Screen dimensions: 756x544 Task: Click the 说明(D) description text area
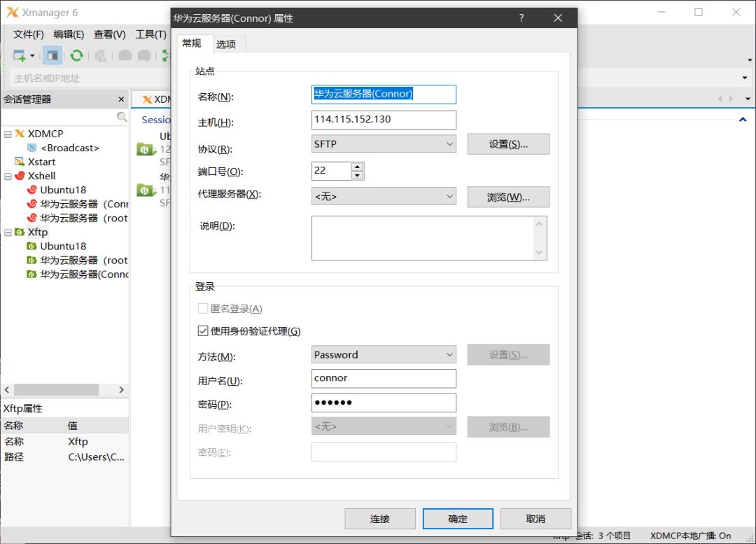[x=429, y=238]
